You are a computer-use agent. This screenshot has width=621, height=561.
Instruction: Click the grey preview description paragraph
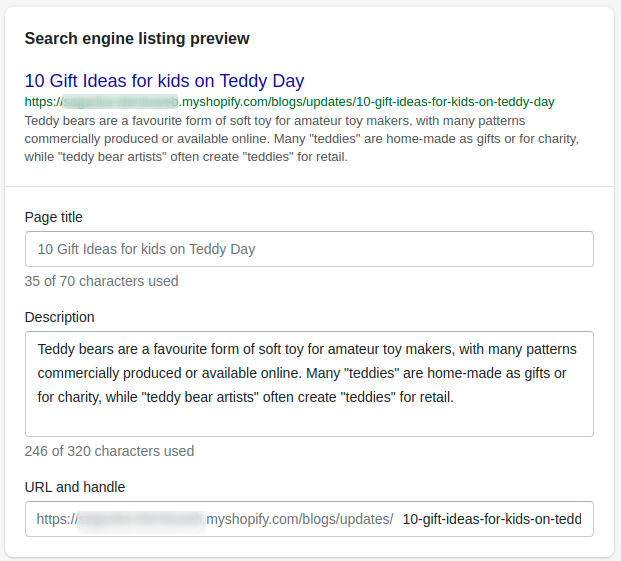(302, 139)
